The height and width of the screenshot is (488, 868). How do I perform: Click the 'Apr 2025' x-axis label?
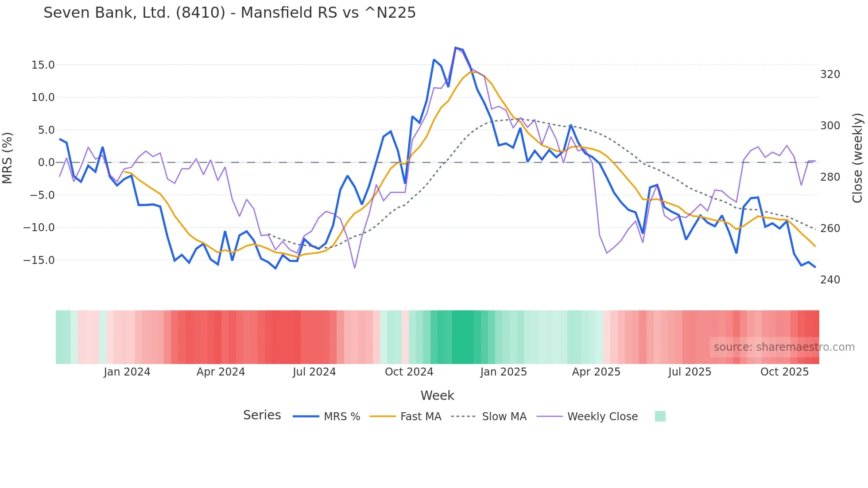596,372
